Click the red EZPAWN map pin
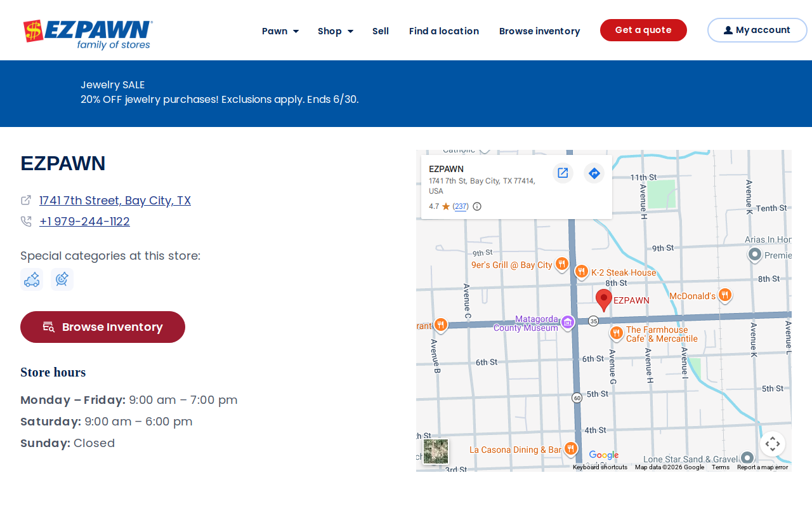The width and height of the screenshot is (812, 508). [604, 300]
